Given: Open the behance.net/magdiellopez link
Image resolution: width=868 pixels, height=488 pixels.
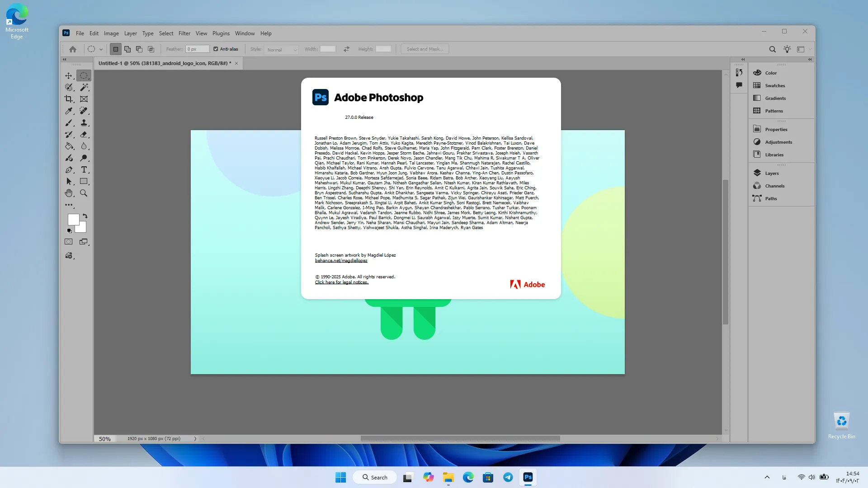Looking at the screenshot, I should point(341,261).
